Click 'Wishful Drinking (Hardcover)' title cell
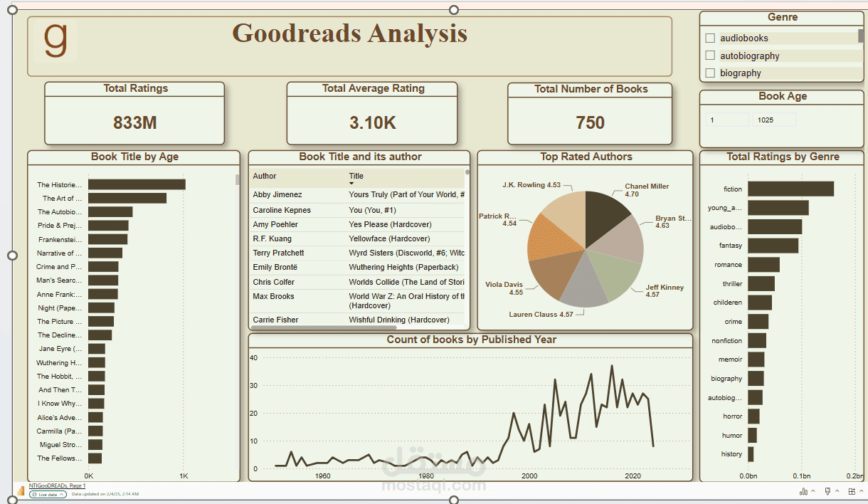The image size is (868, 504). point(399,320)
